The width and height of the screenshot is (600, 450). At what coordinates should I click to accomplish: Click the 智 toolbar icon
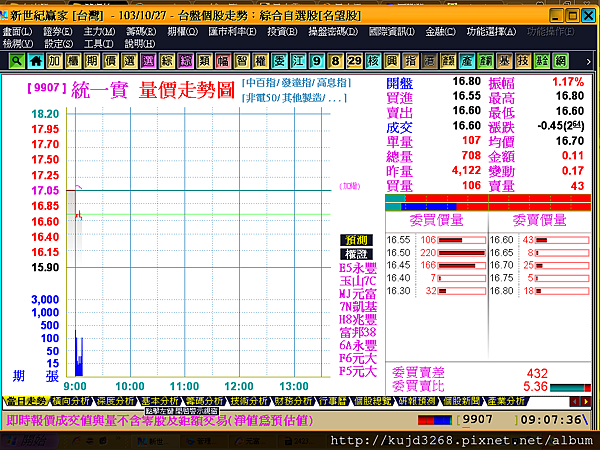point(241,61)
